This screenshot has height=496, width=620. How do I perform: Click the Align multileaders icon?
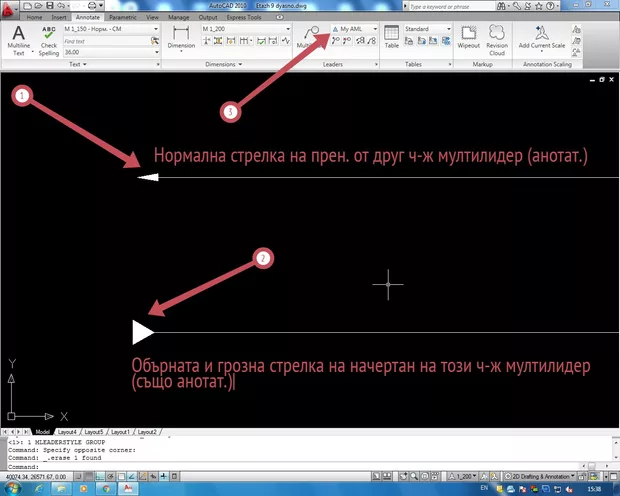360,41
